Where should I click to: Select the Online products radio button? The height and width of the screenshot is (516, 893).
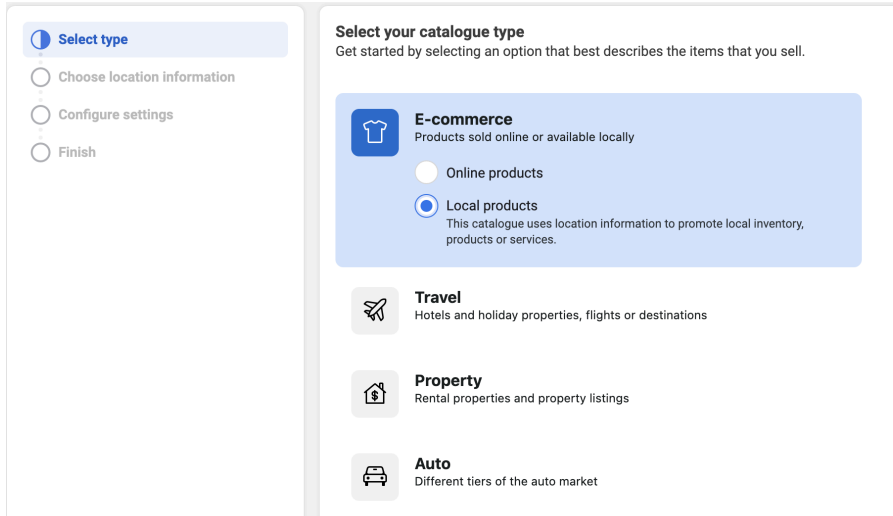pyautogui.click(x=426, y=173)
